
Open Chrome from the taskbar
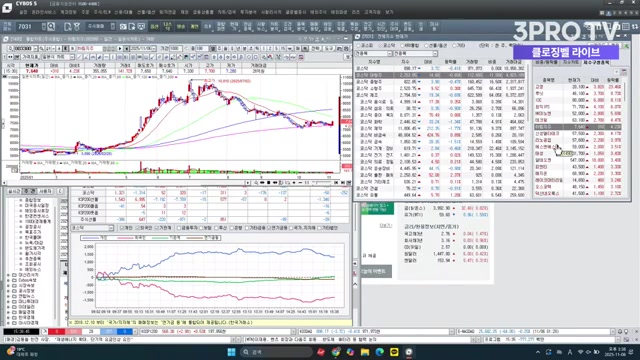coord(336,352)
